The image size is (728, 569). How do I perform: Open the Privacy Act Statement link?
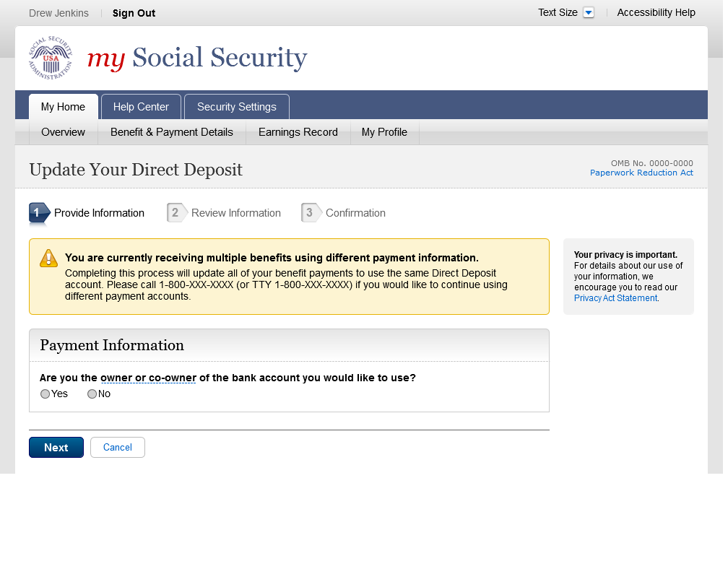click(x=615, y=298)
